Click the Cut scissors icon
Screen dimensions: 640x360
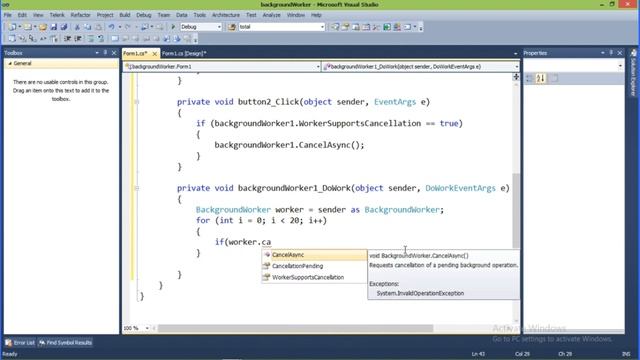click(x=77, y=27)
